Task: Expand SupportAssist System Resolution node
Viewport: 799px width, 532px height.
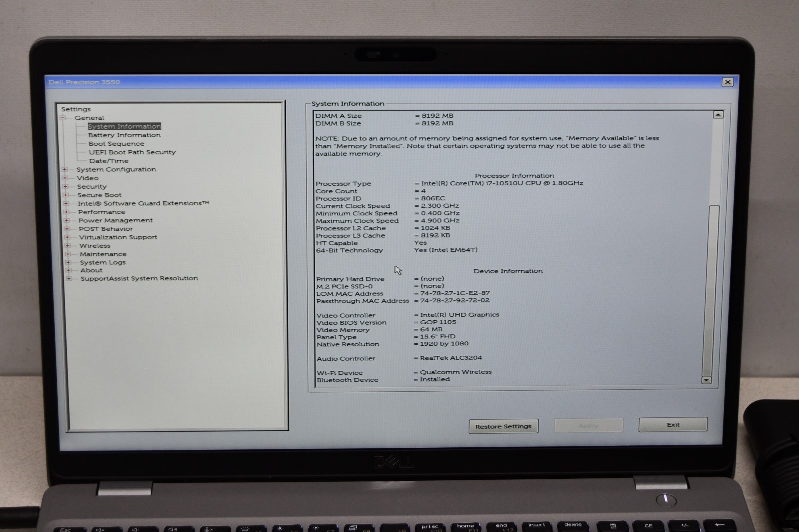Action: point(69,278)
